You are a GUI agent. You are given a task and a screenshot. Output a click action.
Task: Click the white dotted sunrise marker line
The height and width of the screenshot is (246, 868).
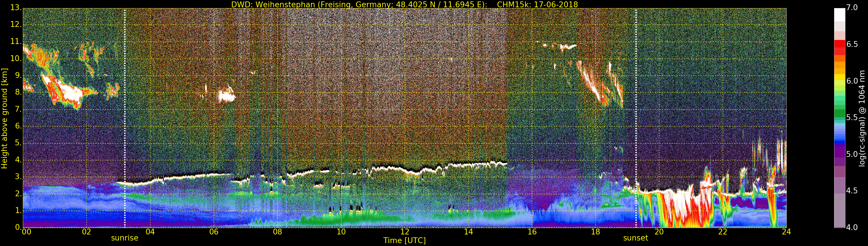click(x=125, y=118)
